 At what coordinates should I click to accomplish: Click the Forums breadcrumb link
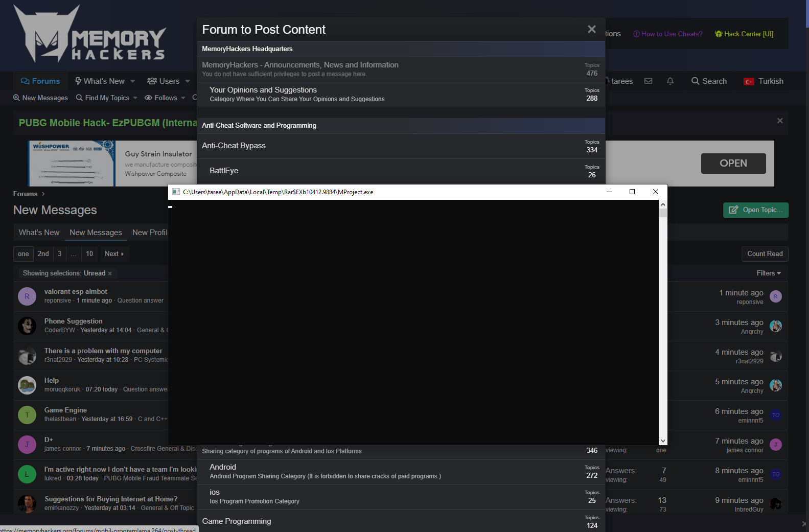click(x=25, y=194)
